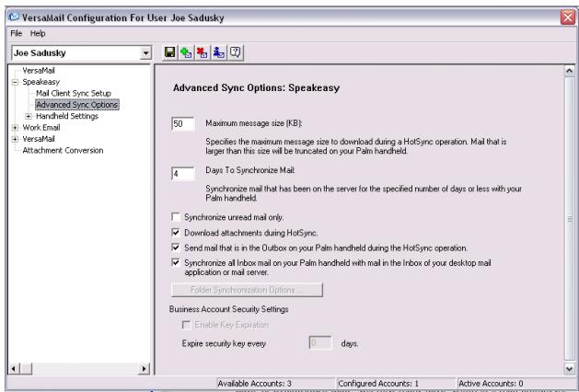This screenshot has height=392, width=579.
Task: Enable Synchronize unread mail only checkbox
Action: pos(176,217)
